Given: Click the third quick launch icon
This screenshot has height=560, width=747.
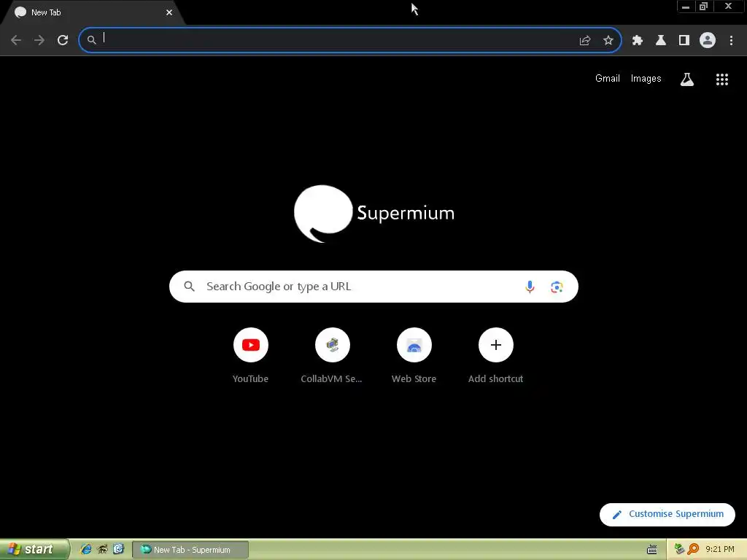Looking at the screenshot, I should point(118,549).
